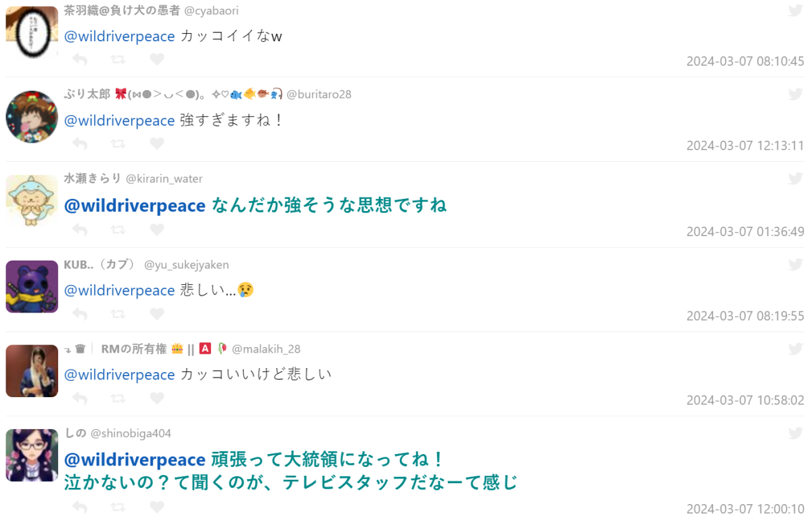Open the @kirarin_water profile handle
The width and height of the screenshot is (812, 521).
point(164,179)
